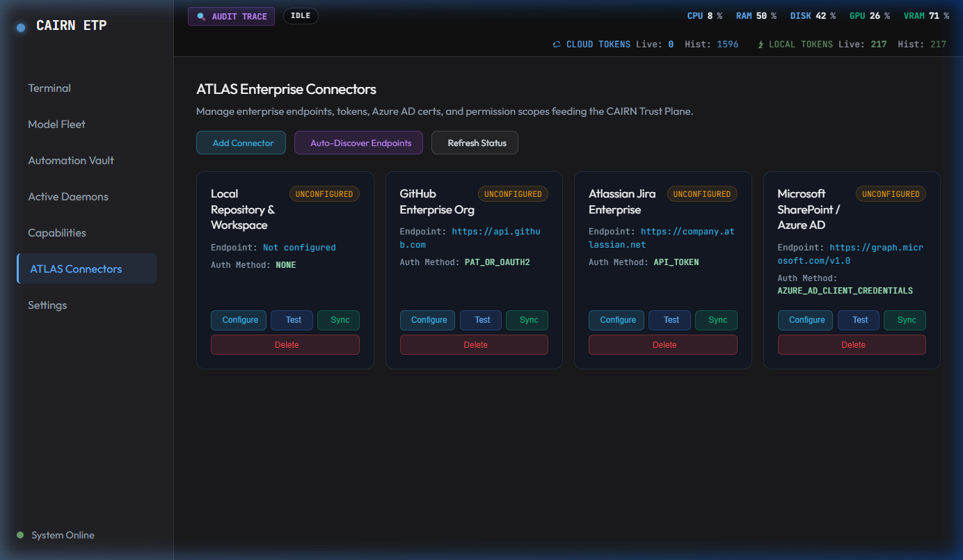Click the local tokens "Live: 217" value

coord(863,45)
